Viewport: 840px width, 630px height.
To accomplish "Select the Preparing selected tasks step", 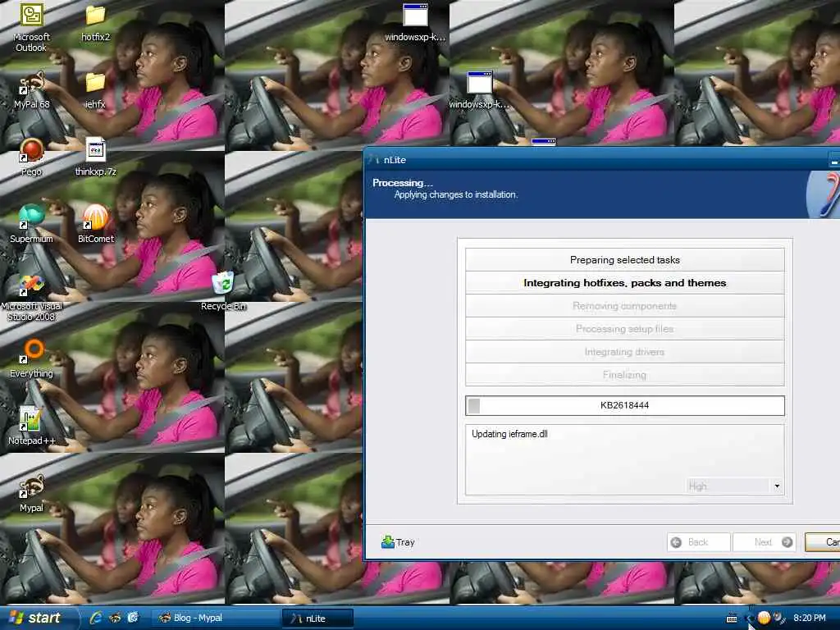I will (624, 260).
